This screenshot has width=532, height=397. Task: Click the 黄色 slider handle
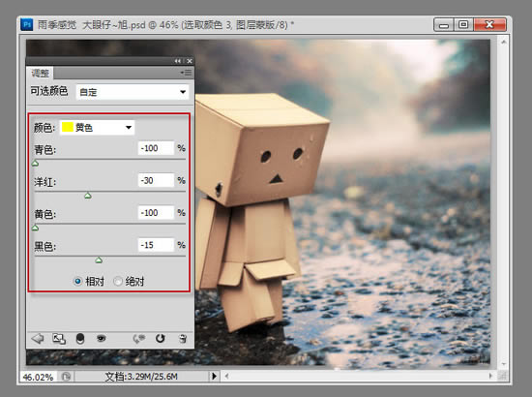(x=35, y=228)
